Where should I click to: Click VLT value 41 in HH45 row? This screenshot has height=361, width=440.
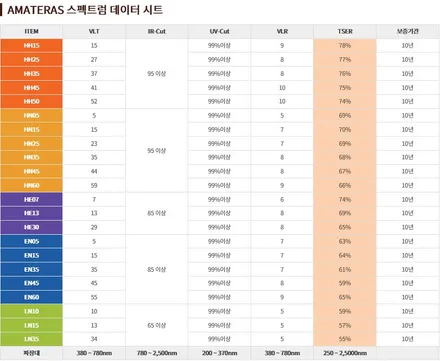point(94,88)
